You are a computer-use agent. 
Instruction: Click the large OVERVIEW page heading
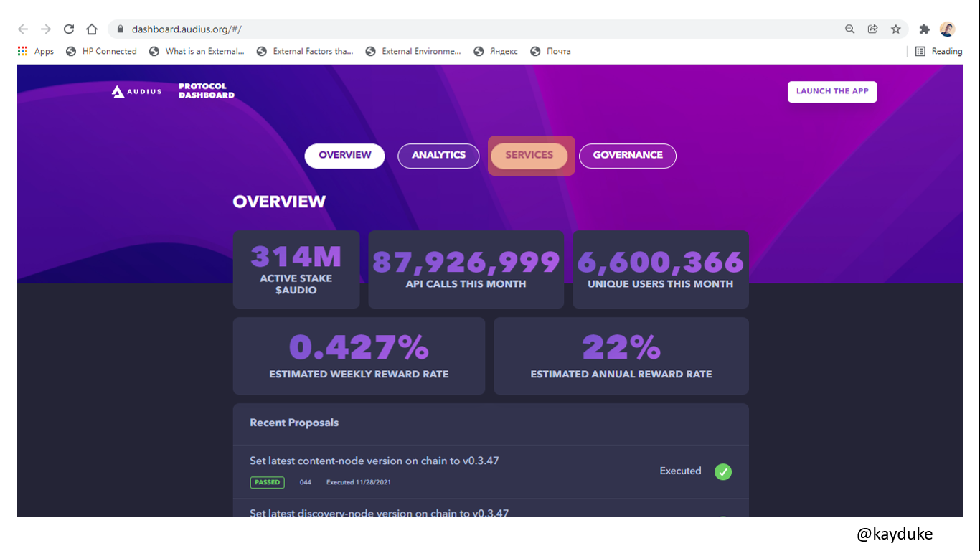279,202
